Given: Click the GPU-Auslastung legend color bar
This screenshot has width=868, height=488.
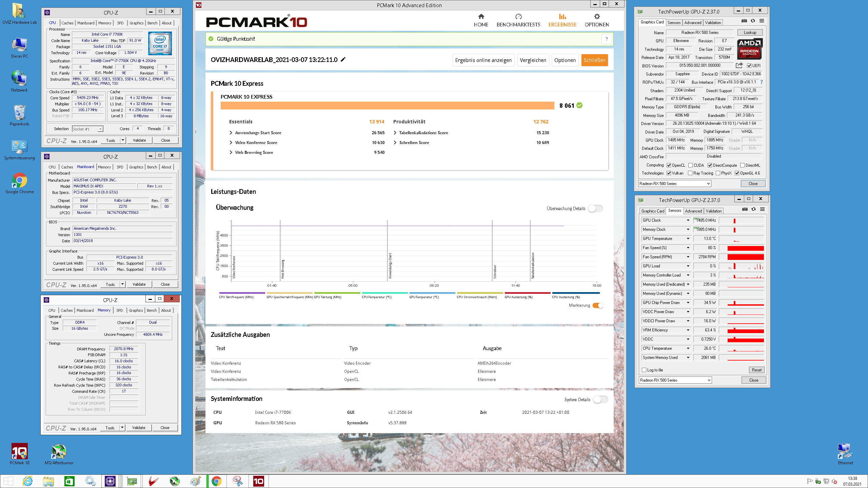Looking at the screenshot, I should click(528, 293).
